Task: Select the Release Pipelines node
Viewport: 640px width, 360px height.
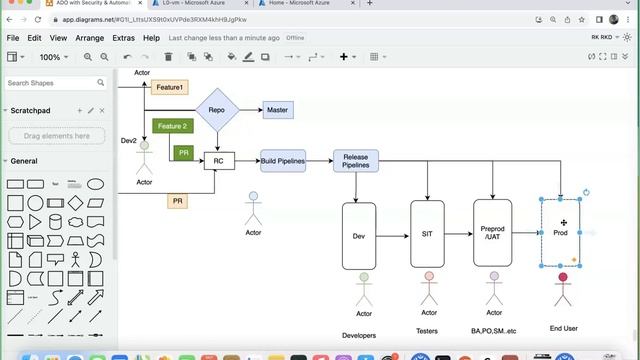Action: pyautogui.click(x=356, y=161)
